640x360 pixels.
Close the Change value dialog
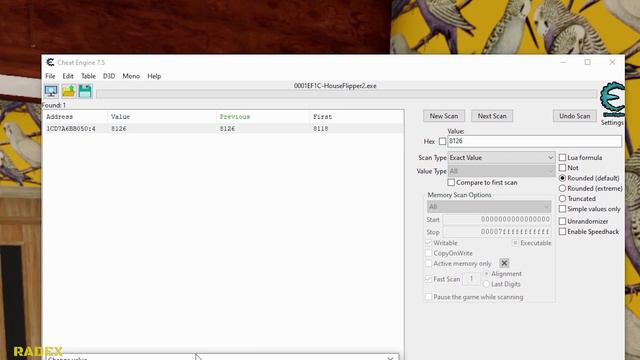pos(390,358)
